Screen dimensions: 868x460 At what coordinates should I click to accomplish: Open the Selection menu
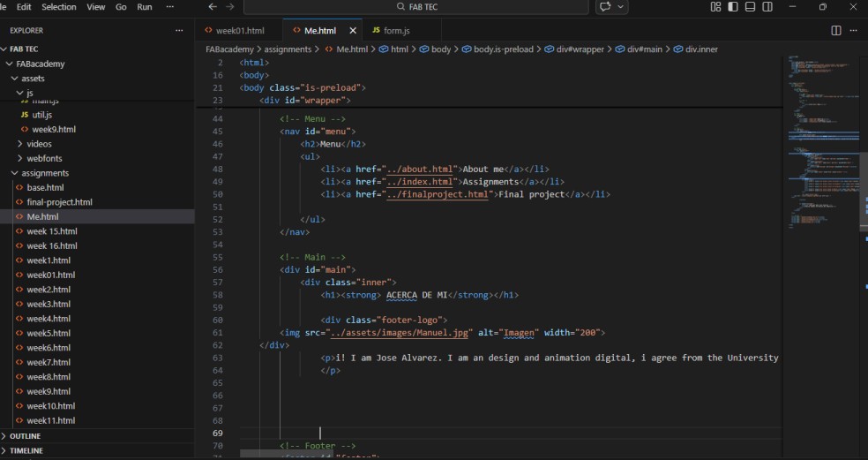tap(59, 7)
